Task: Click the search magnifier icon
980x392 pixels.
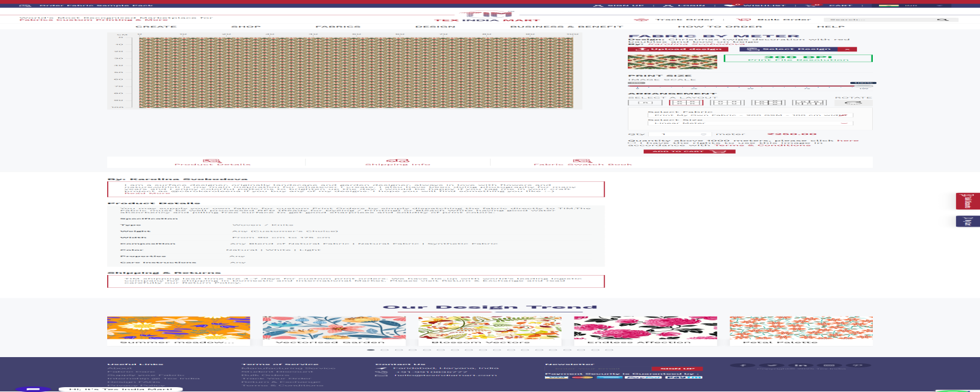Action: (942, 20)
